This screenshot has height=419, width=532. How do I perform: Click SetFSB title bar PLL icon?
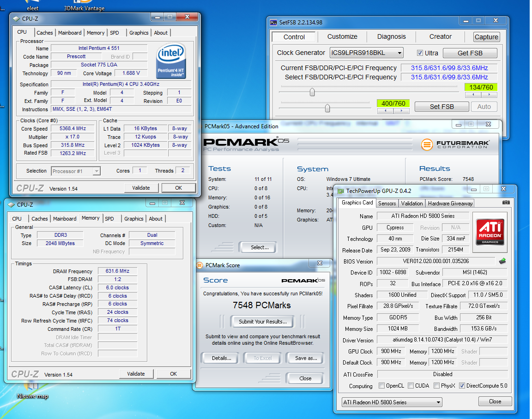point(273,23)
